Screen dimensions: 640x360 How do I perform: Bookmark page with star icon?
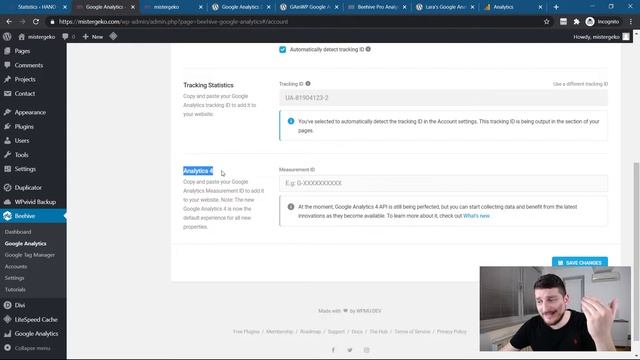click(x=547, y=22)
